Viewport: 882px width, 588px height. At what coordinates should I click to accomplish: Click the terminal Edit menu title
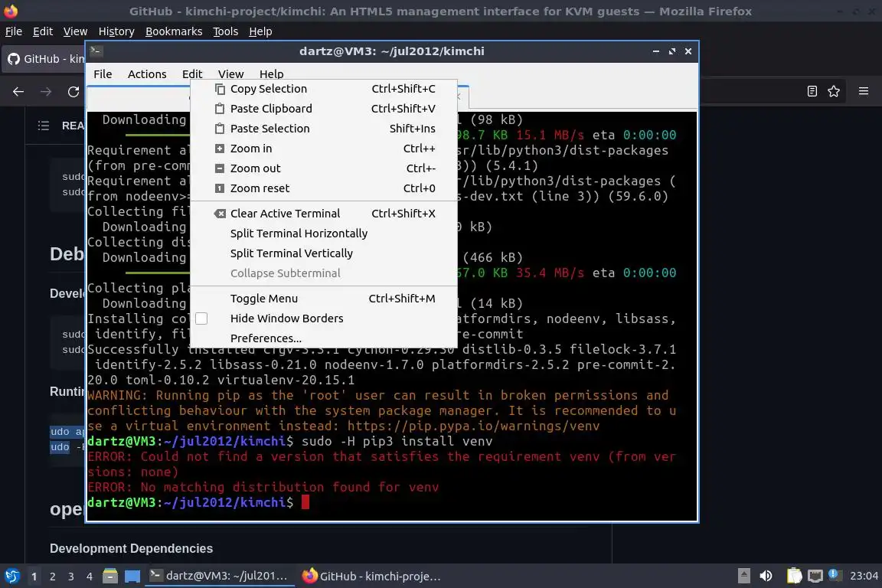point(192,74)
